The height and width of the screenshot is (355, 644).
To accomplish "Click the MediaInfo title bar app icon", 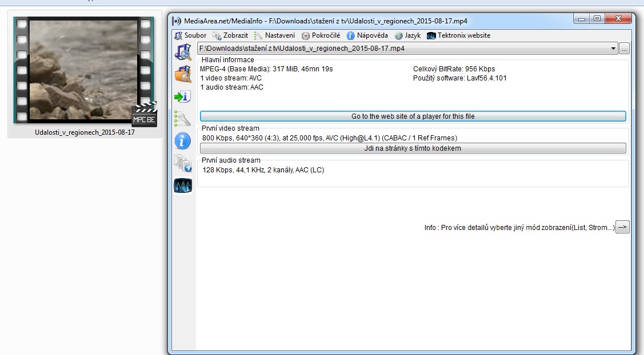I will [x=177, y=21].
